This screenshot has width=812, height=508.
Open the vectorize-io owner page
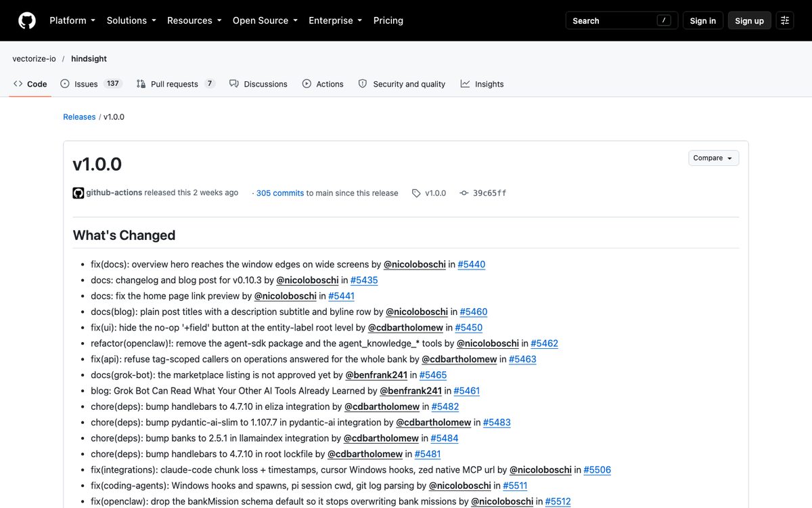pos(34,59)
